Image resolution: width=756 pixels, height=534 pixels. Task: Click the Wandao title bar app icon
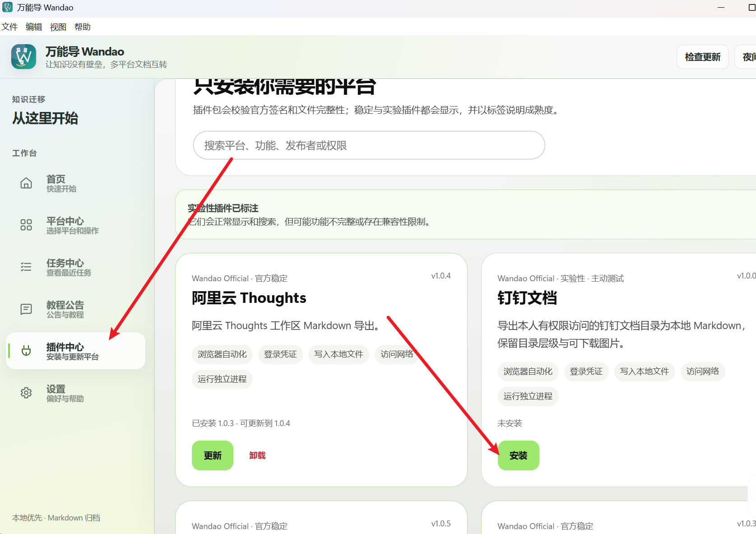tap(8, 8)
